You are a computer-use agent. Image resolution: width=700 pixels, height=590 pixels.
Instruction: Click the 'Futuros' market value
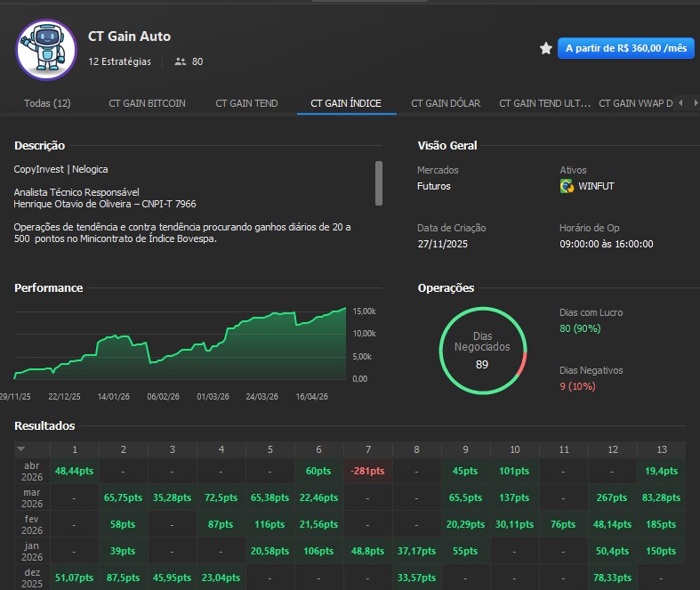coord(433,186)
